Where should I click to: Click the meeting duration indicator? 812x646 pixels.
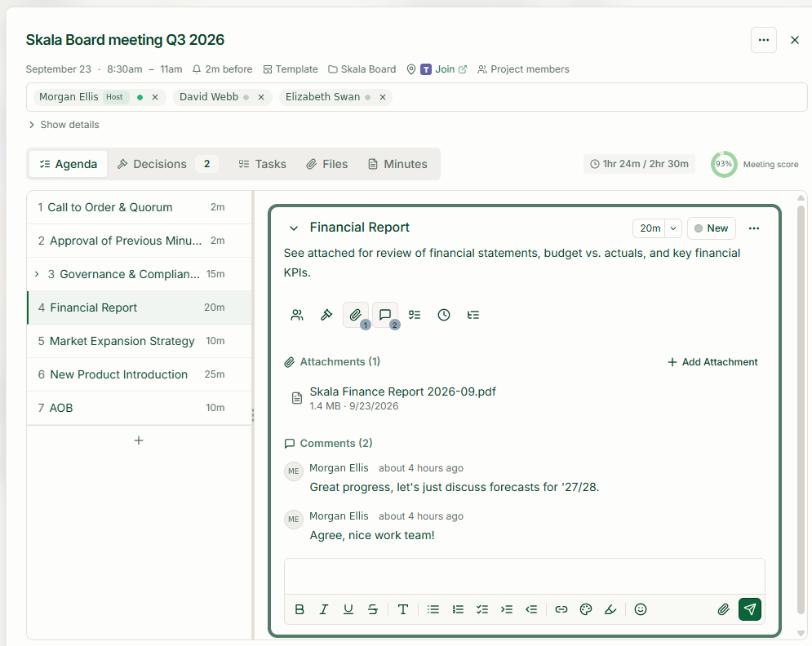point(640,164)
